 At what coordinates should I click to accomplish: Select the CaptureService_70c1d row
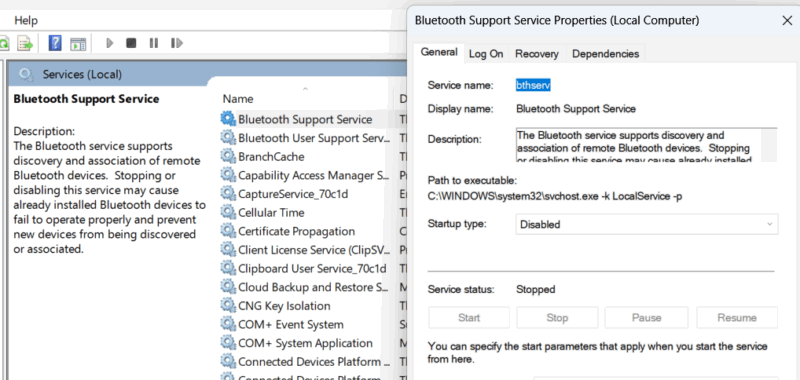coord(293,194)
